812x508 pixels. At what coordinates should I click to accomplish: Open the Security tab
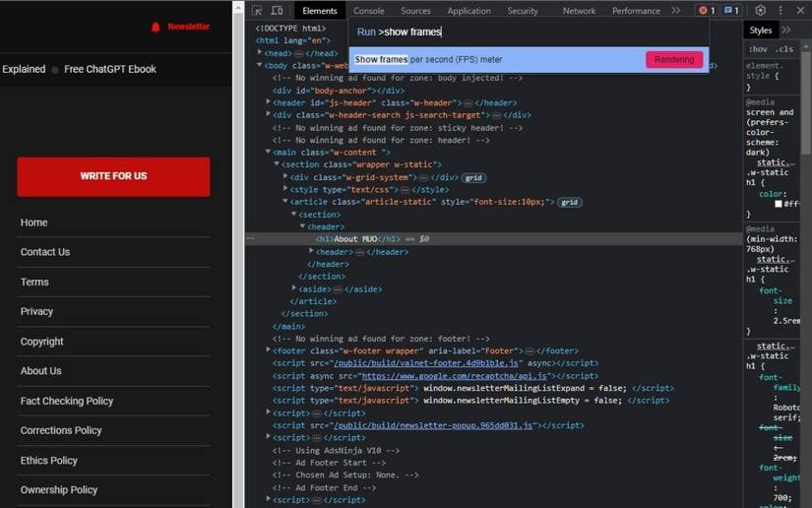tap(523, 11)
